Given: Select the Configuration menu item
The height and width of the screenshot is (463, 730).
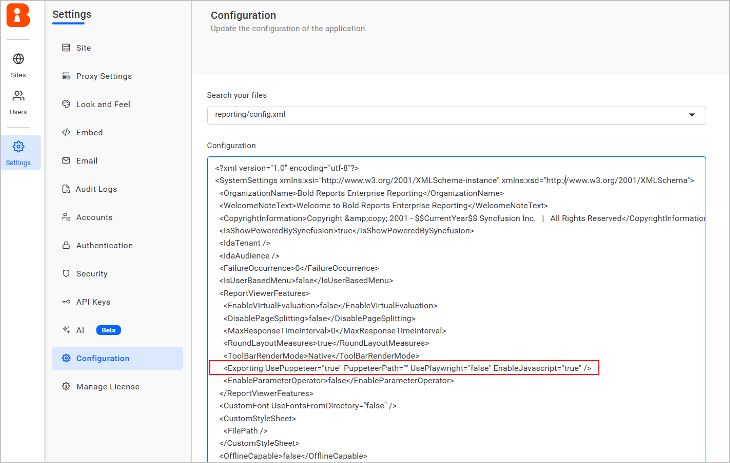Looking at the screenshot, I should 117,358.
